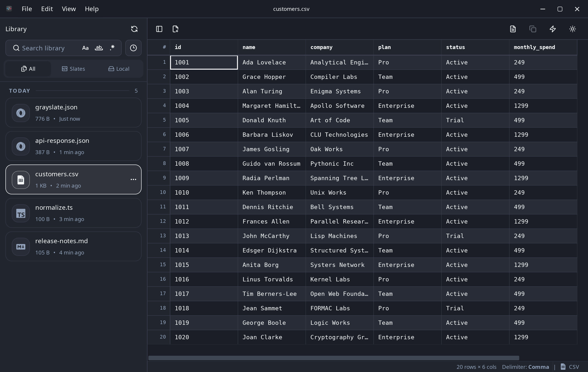Select the Margaret Hamilt… name cell
This screenshot has width=588, height=372.
(x=272, y=106)
